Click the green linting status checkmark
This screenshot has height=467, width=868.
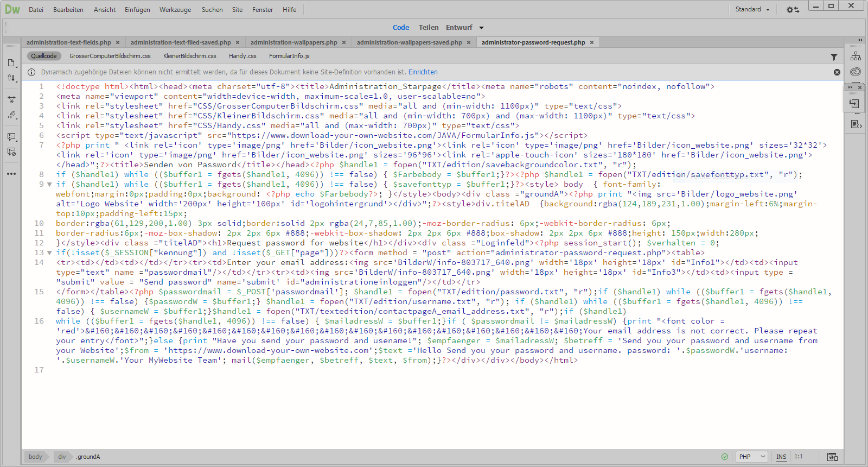pyautogui.click(x=725, y=457)
